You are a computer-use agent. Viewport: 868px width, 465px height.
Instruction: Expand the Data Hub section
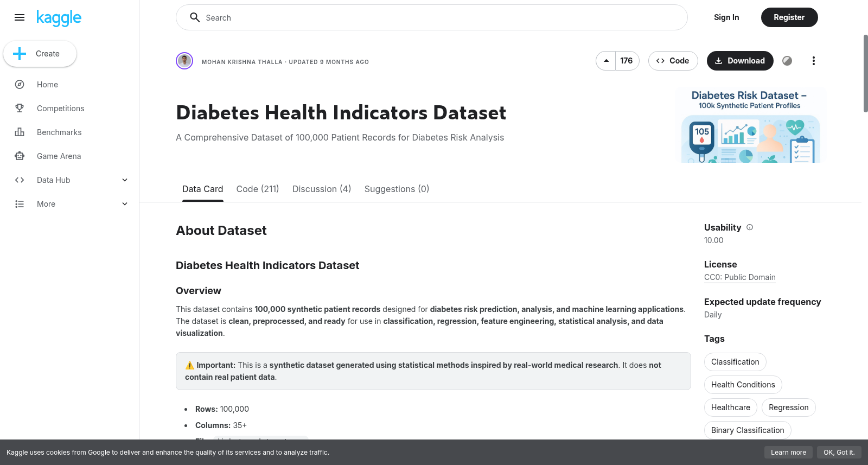pyautogui.click(x=125, y=180)
